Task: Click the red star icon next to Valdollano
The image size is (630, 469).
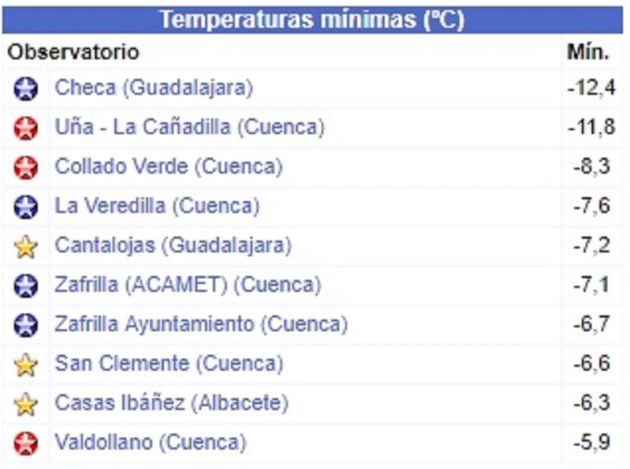Action: pyautogui.click(x=26, y=443)
